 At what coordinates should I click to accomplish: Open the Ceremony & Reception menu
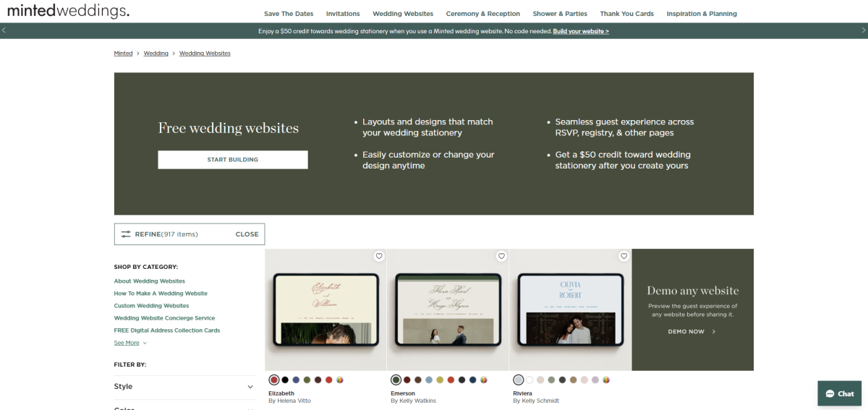[x=482, y=14]
